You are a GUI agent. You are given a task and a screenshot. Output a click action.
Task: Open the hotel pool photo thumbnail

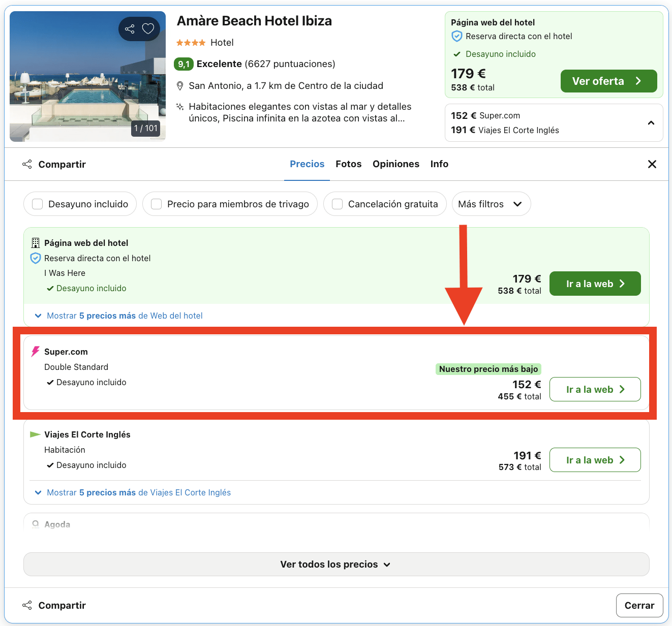(87, 76)
